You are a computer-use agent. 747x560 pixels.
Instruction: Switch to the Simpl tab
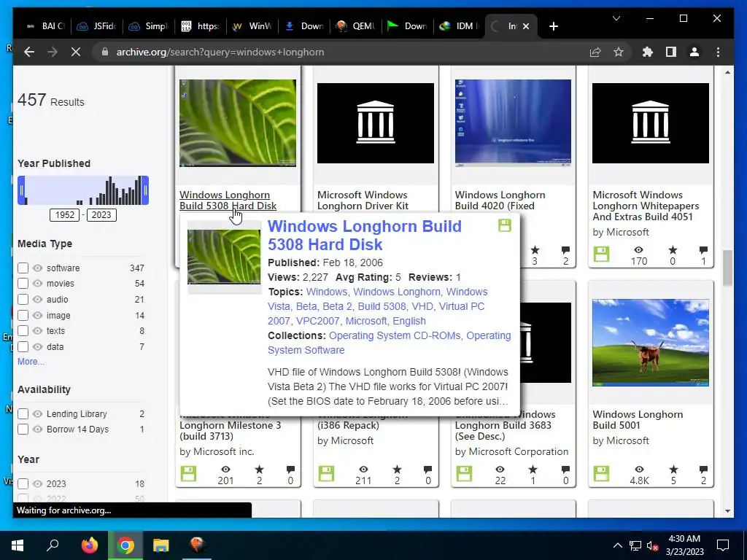[148, 26]
